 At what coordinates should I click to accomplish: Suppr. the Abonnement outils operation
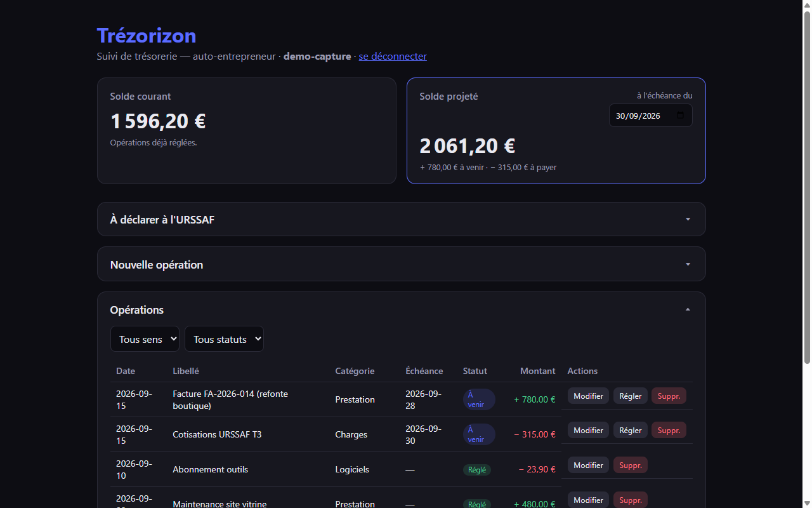[x=631, y=465]
